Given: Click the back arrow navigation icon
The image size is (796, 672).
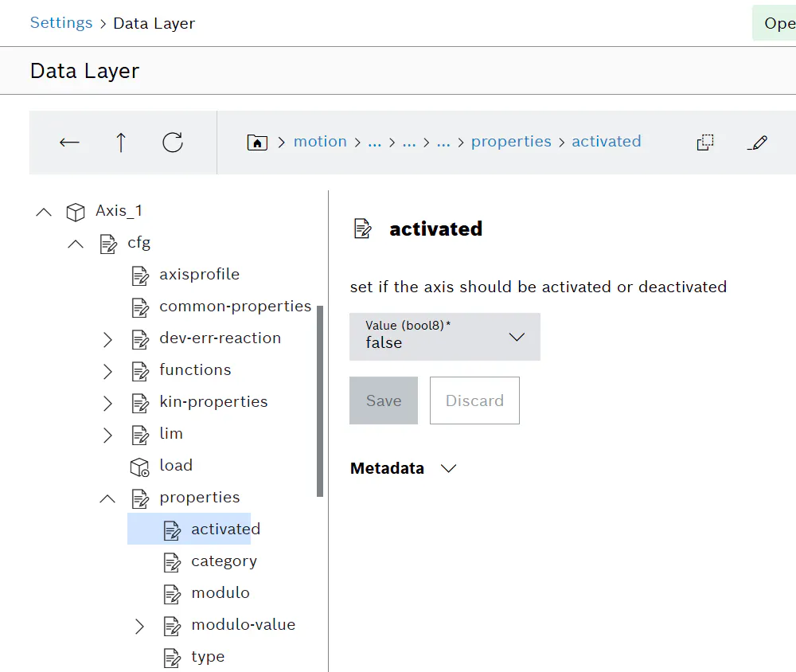Looking at the screenshot, I should 69,143.
